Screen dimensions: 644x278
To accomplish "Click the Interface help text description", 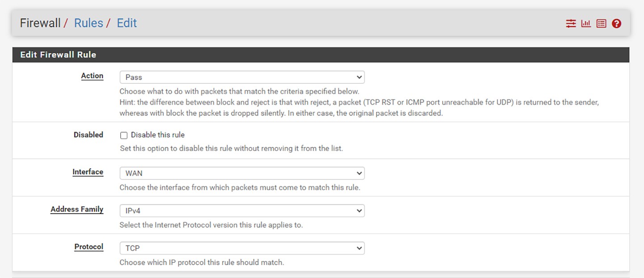I will [x=240, y=188].
